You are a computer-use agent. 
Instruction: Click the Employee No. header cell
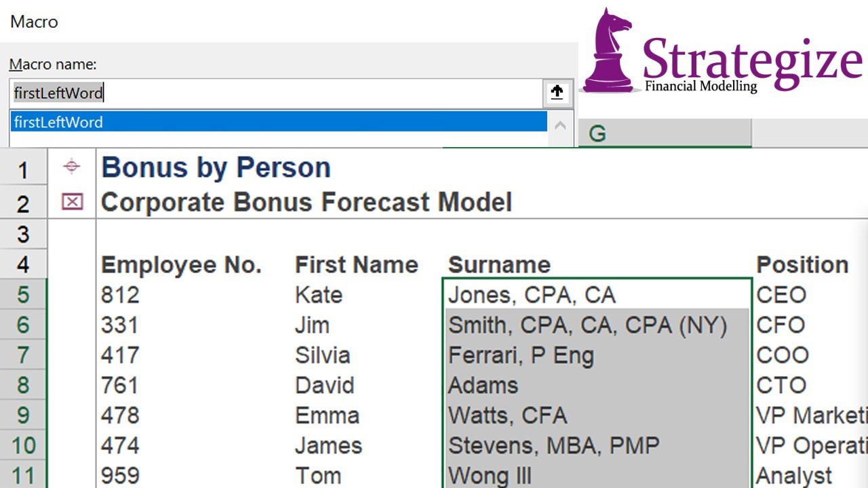coord(181,265)
